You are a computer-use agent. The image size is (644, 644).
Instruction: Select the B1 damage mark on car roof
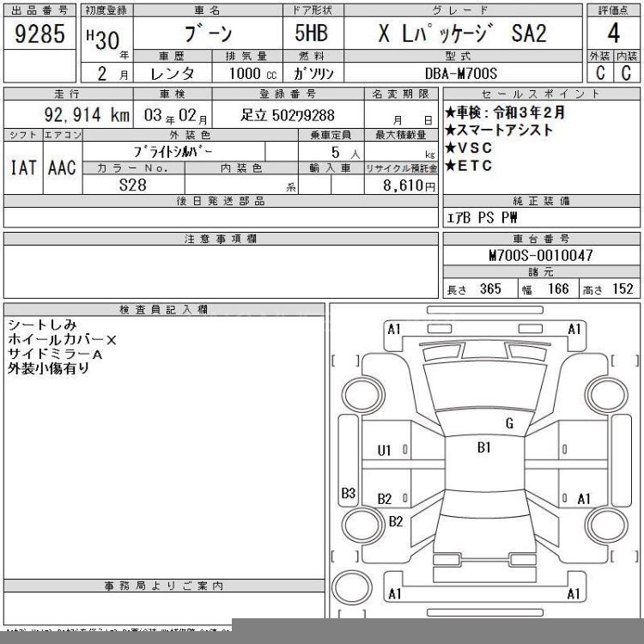coord(484,447)
